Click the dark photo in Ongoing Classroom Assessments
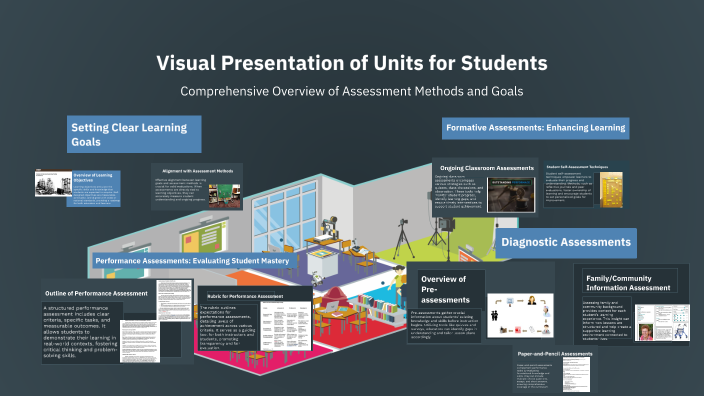 (x=511, y=195)
